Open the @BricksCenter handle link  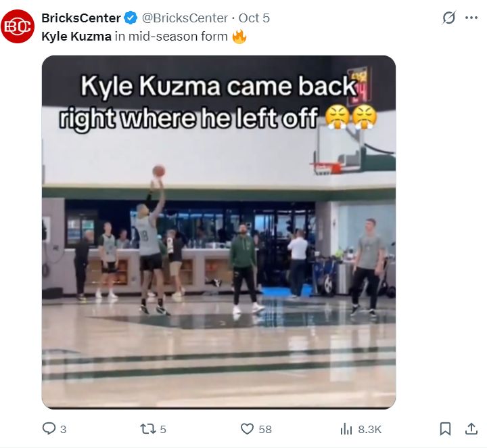[183, 18]
